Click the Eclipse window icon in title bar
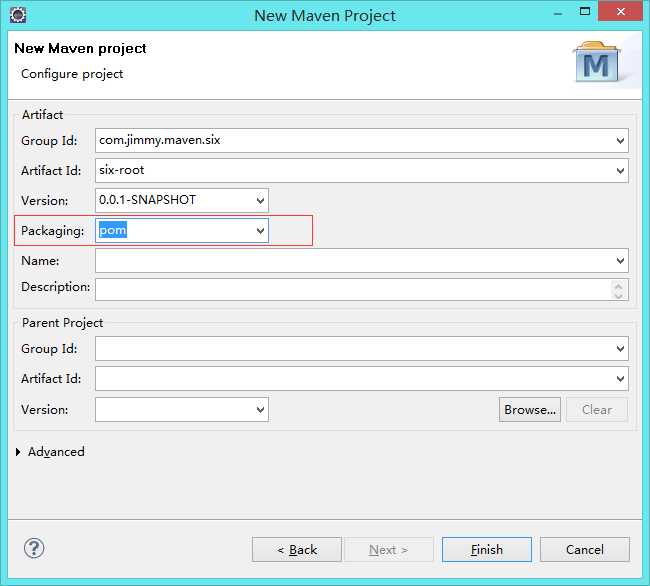 (18, 15)
